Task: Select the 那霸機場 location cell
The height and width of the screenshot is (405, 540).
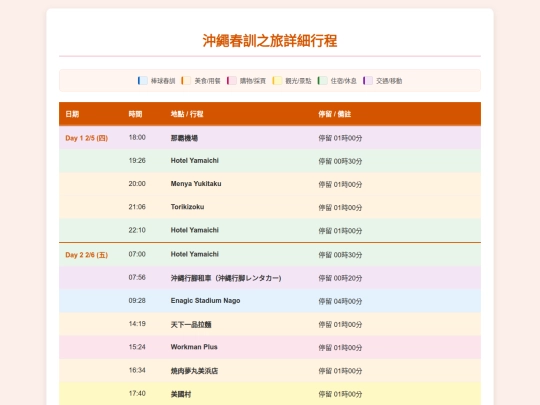Action: point(184,138)
